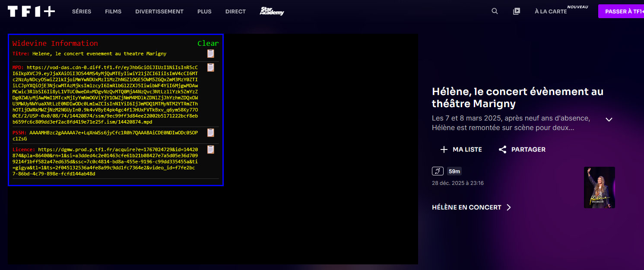Go to the DIRECT section

pyautogui.click(x=235, y=12)
